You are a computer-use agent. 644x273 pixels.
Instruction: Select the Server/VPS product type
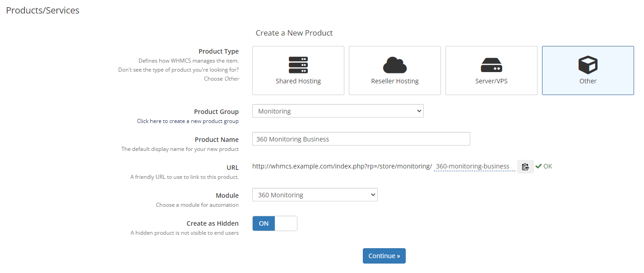pyautogui.click(x=491, y=70)
